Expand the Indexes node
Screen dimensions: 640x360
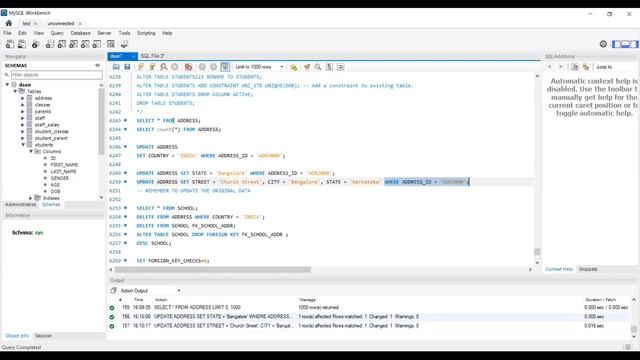[x=31, y=198]
